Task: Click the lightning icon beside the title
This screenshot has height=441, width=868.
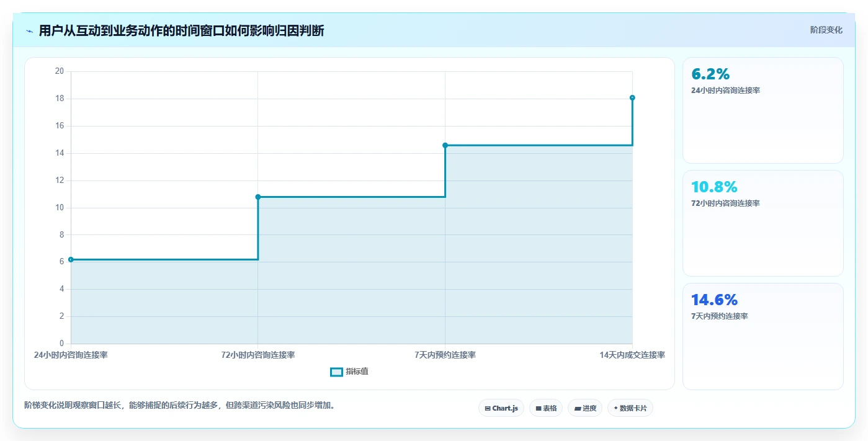Action: point(30,31)
